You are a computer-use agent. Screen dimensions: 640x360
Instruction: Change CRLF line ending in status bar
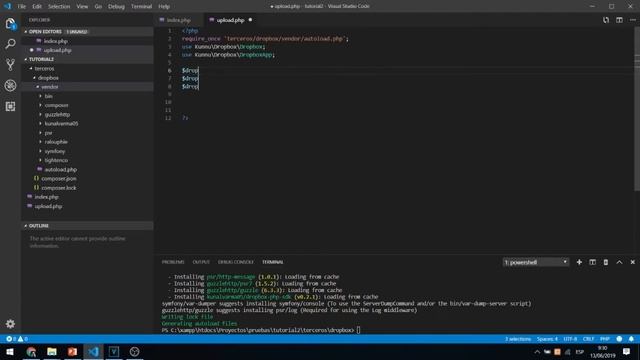[x=588, y=339]
